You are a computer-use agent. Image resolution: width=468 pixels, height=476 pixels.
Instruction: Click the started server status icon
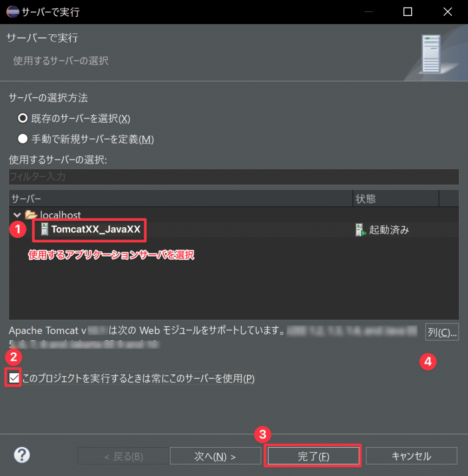tap(360, 230)
